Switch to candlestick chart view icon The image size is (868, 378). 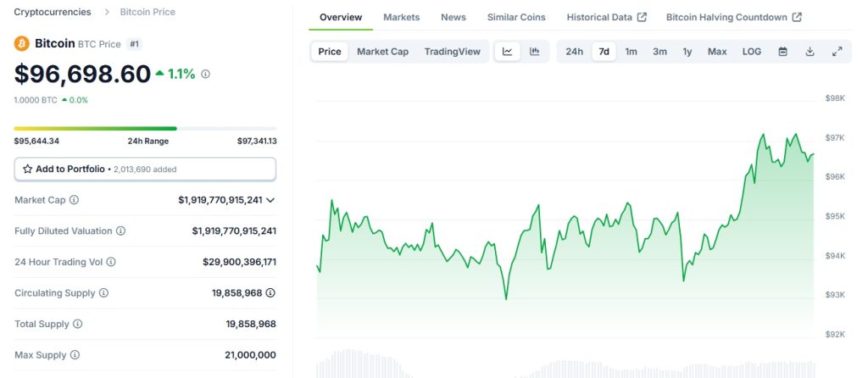click(x=534, y=52)
